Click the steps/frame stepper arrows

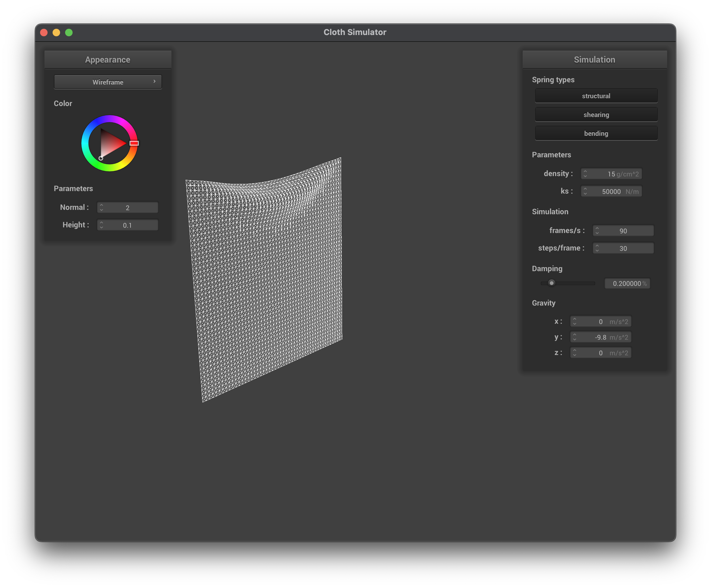click(x=597, y=248)
